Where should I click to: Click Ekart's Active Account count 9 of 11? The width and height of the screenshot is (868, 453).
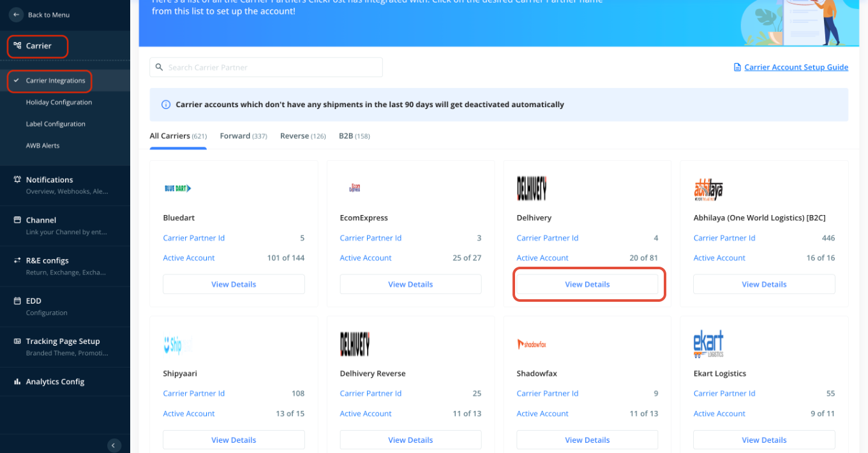823,413
